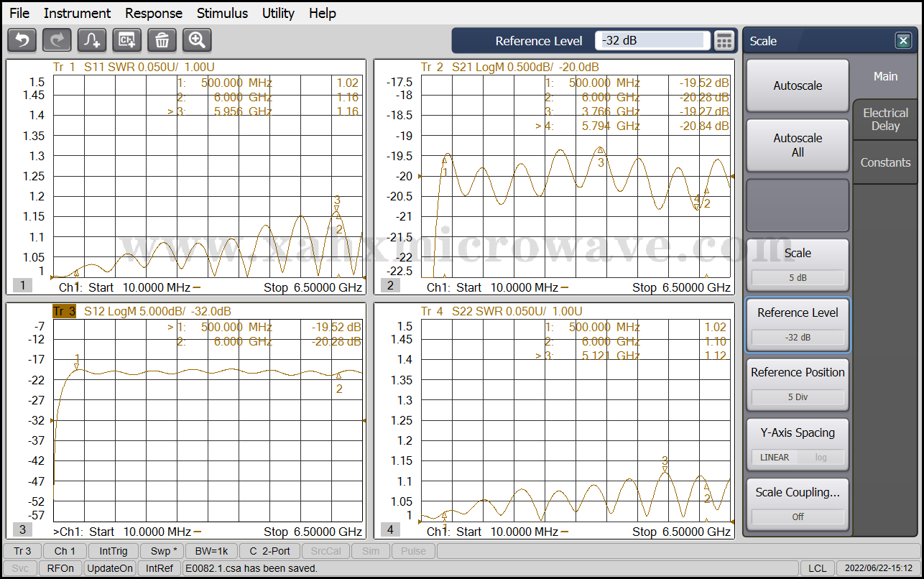The height and width of the screenshot is (579, 924).
Task: Open the IntTrig trigger selector
Action: click(114, 551)
